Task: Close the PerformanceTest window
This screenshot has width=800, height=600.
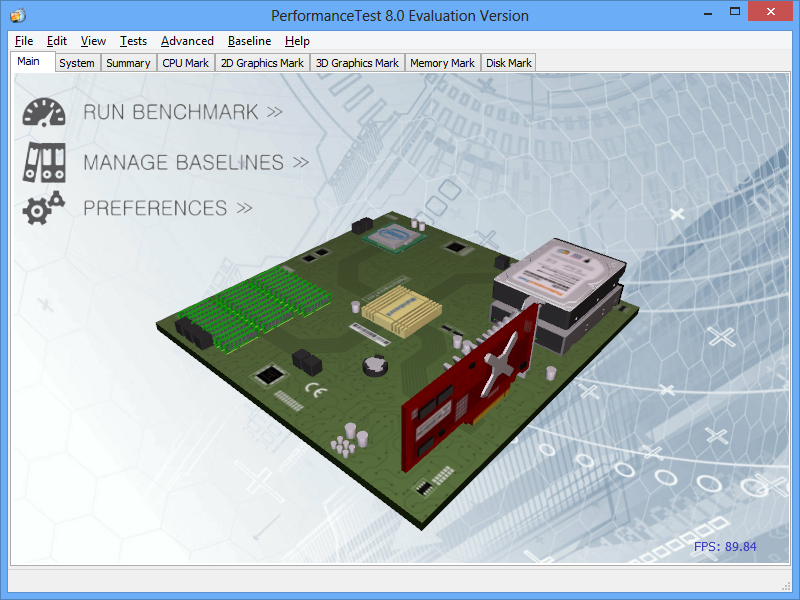Action: (x=770, y=11)
